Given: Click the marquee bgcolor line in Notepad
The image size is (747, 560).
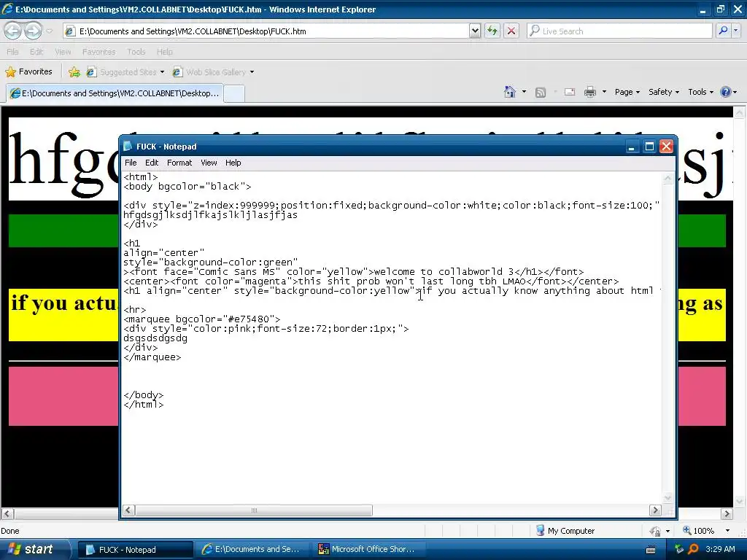Looking at the screenshot, I should click(x=202, y=319).
